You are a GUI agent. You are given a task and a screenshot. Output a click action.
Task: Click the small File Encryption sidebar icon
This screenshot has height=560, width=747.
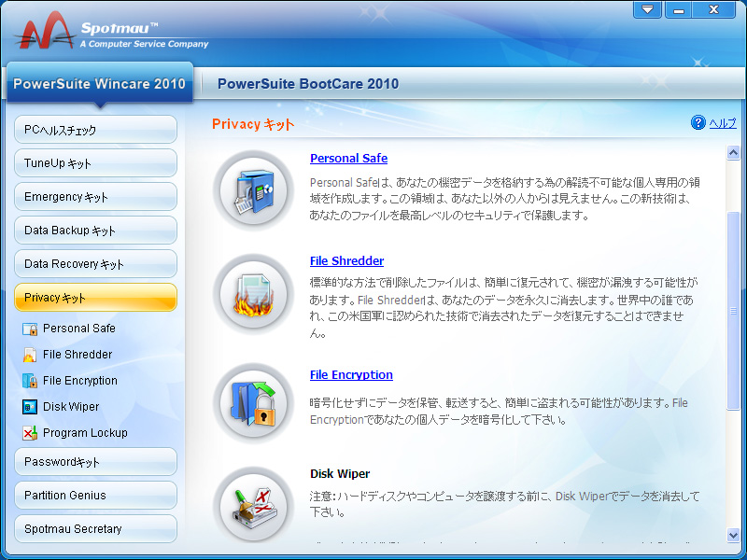coord(30,381)
